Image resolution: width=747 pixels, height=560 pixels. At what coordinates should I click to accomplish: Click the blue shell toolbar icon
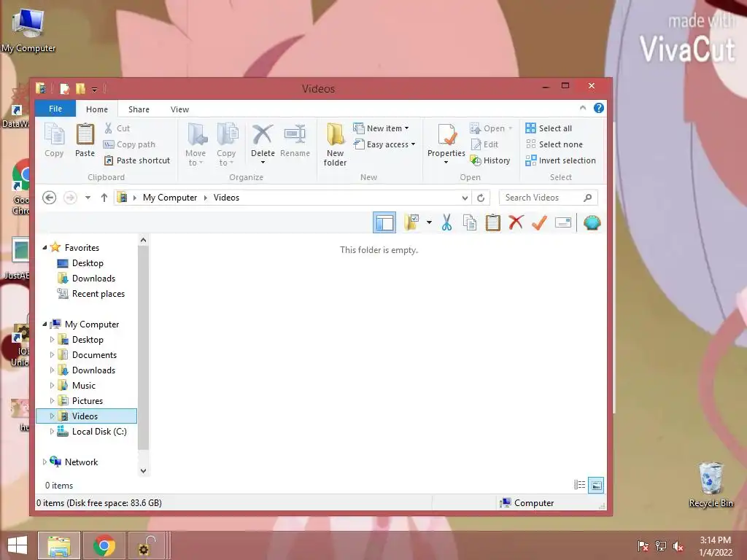[x=592, y=222]
